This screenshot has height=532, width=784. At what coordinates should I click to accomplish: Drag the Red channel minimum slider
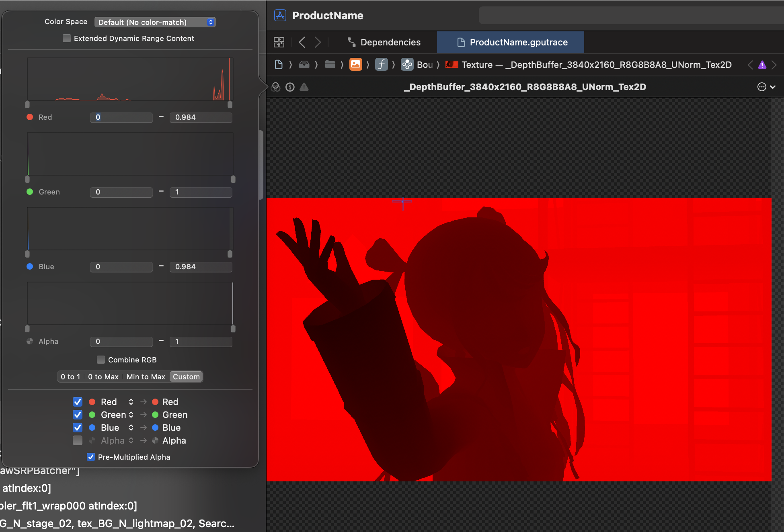coord(29,104)
